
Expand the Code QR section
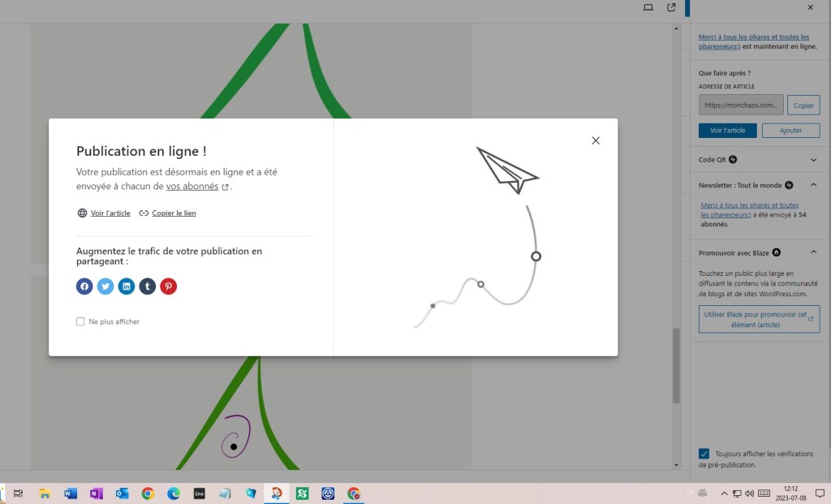[x=813, y=160]
